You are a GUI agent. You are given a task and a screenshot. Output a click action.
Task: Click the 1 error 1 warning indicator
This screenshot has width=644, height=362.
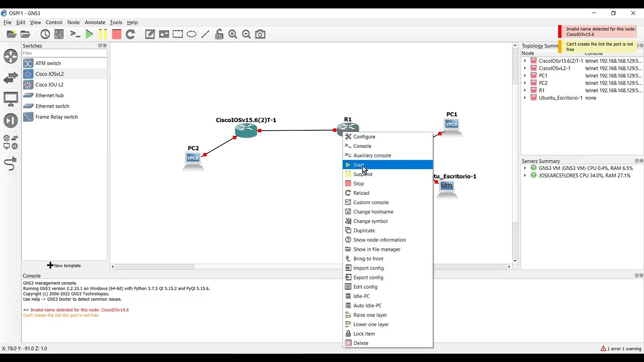[621, 348]
